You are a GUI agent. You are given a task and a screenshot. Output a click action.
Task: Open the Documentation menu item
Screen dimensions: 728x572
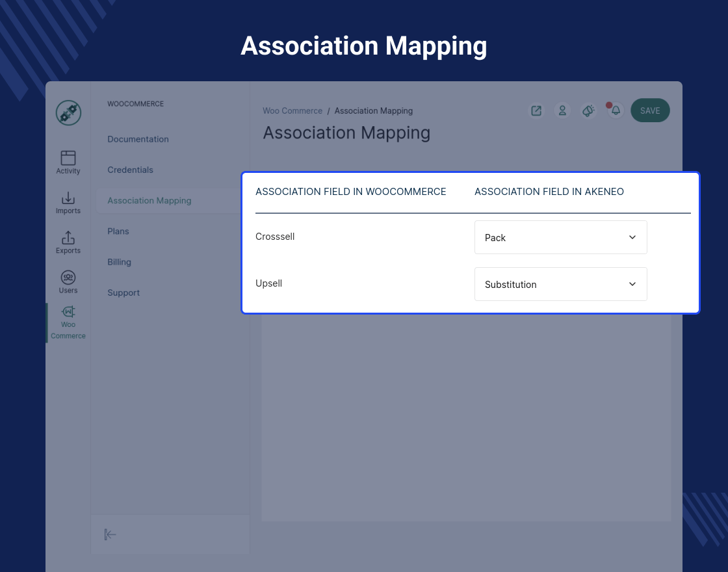(x=138, y=139)
